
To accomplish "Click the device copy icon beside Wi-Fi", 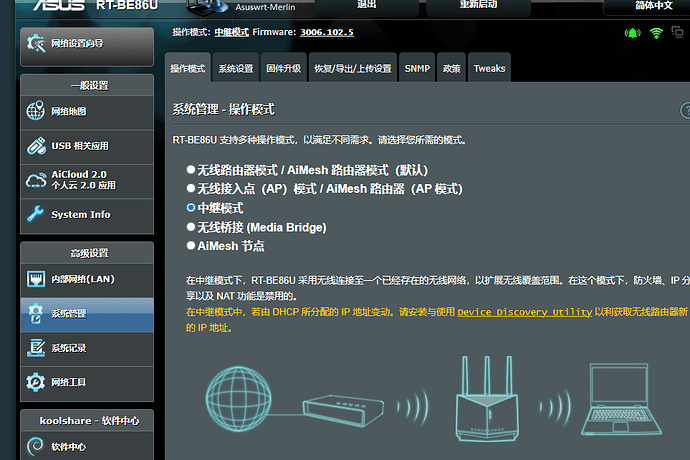I will (677, 32).
